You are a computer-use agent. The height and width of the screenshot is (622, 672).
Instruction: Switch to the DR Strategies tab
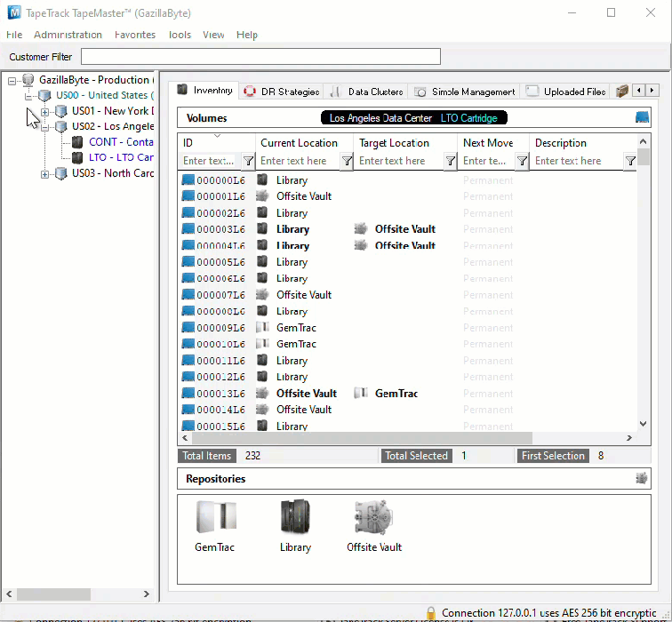tap(282, 92)
